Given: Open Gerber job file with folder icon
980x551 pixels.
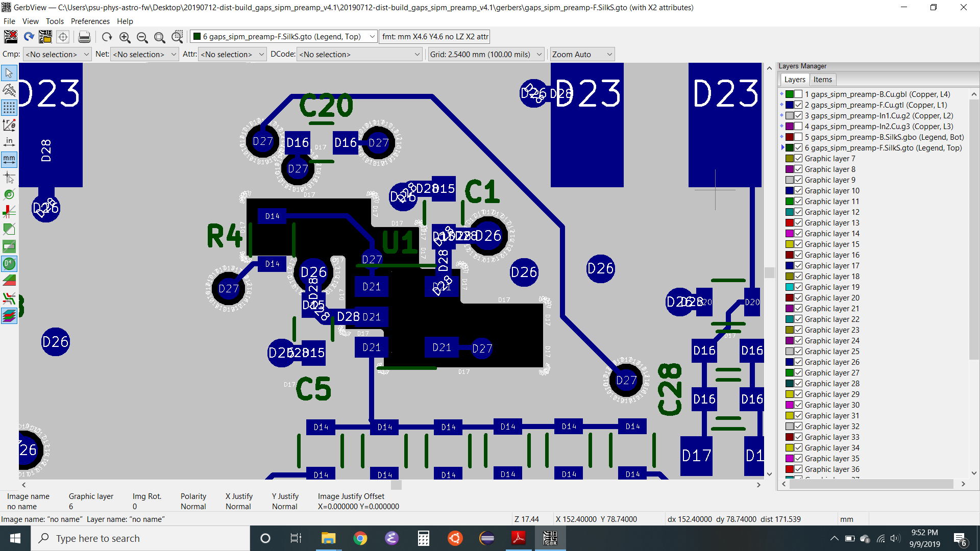Looking at the screenshot, I should tap(45, 37).
